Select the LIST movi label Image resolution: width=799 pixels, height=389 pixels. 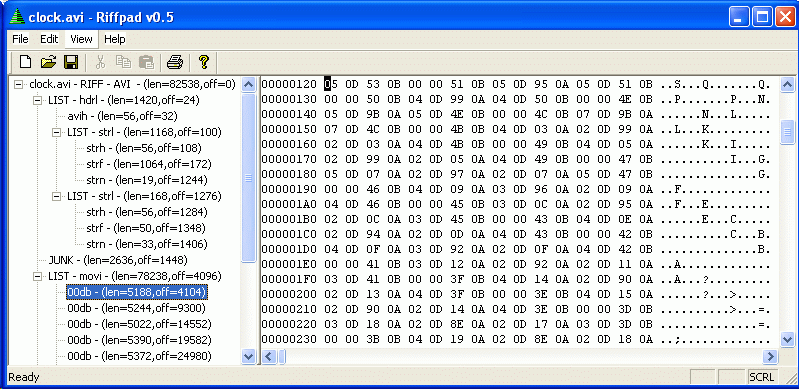click(x=135, y=276)
